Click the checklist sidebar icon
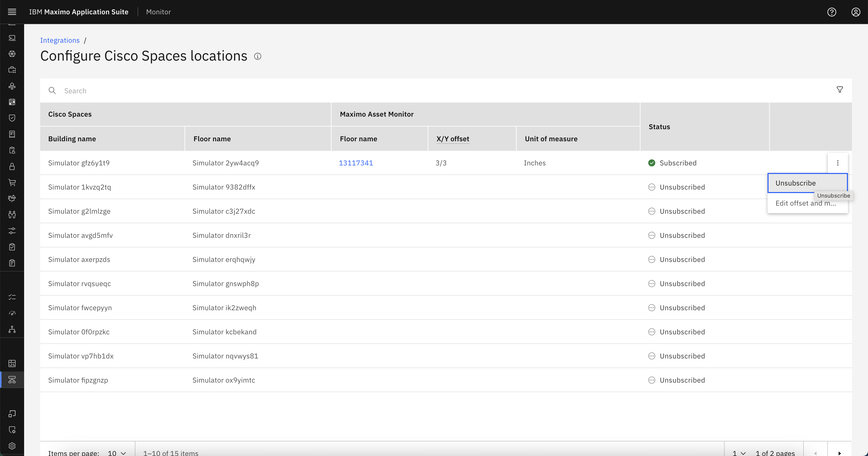 tap(12, 297)
